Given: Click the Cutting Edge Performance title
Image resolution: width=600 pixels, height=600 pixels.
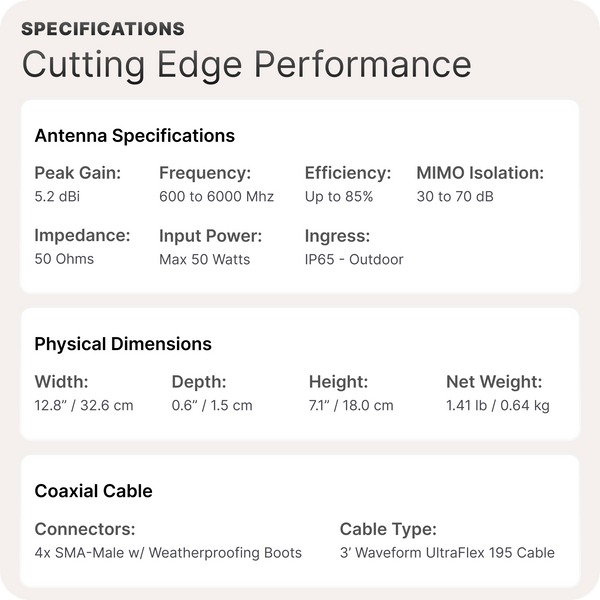Looking at the screenshot, I should pyautogui.click(x=246, y=63).
